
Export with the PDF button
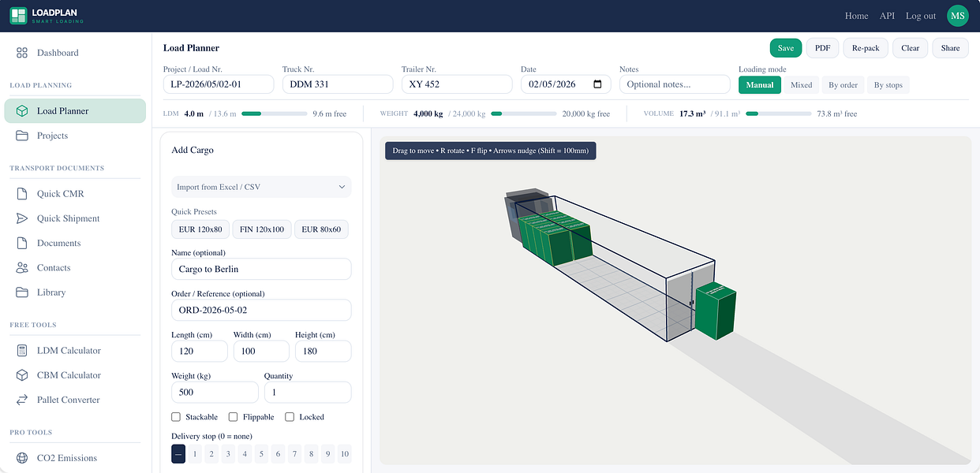tap(822, 48)
